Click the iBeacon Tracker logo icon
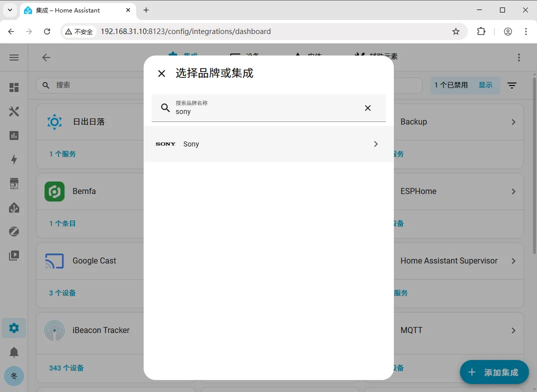 tap(55, 330)
